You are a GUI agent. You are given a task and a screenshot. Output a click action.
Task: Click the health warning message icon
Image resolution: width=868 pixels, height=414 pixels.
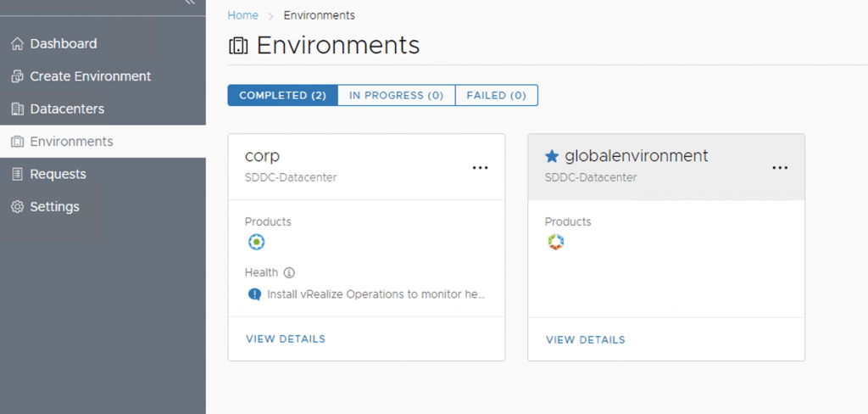[254, 295]
